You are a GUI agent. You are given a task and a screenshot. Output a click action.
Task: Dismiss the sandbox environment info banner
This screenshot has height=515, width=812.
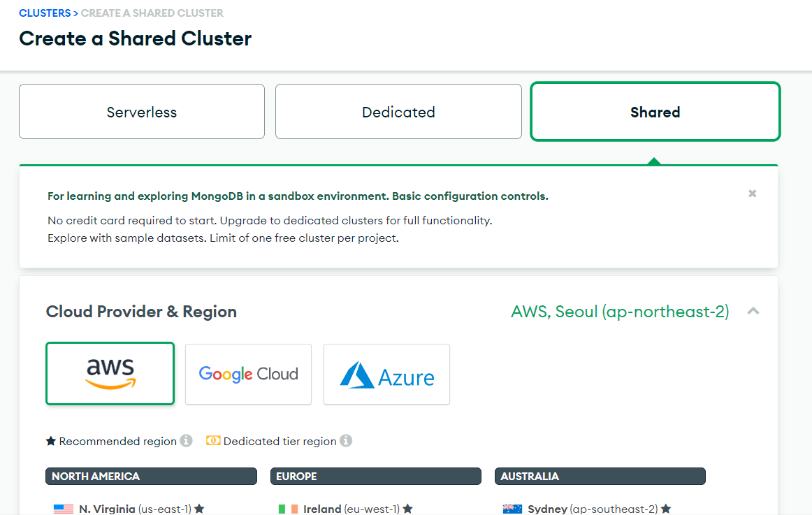tap(753, 194)
